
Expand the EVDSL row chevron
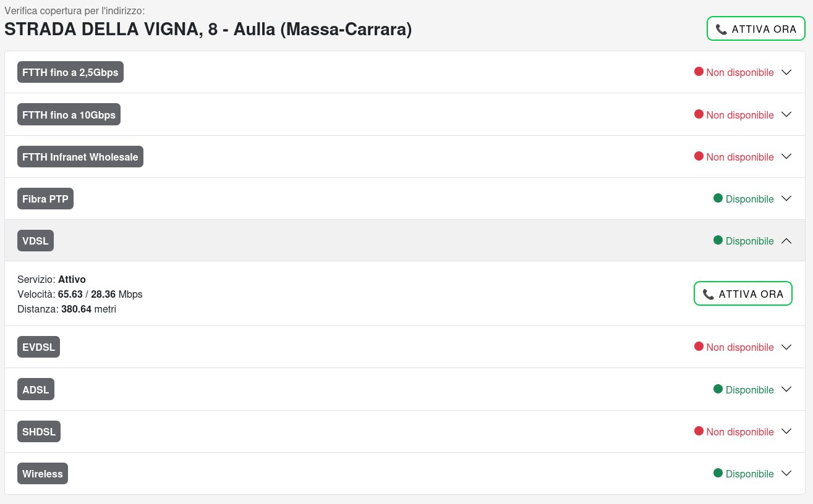pos(786,347)
